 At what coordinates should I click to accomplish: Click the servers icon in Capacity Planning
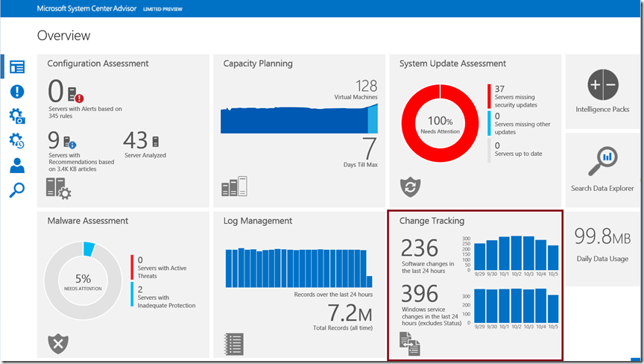click(x=234, y=186)
